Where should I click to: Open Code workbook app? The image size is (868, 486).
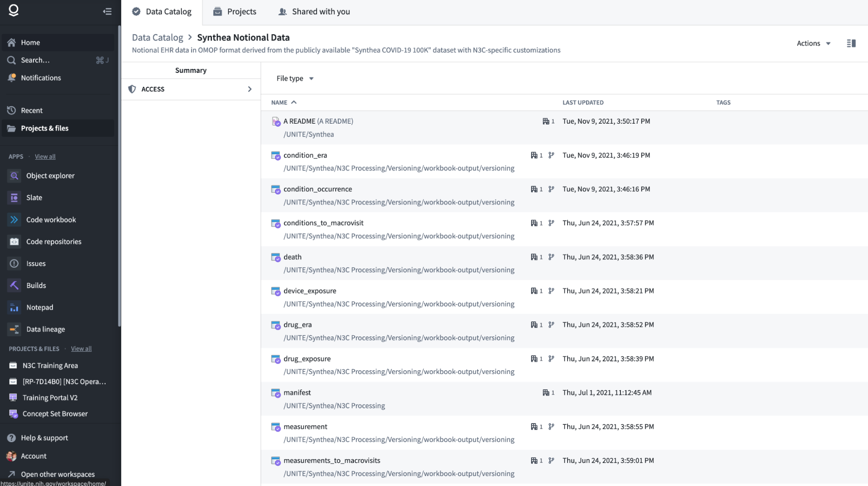[51, 220]
